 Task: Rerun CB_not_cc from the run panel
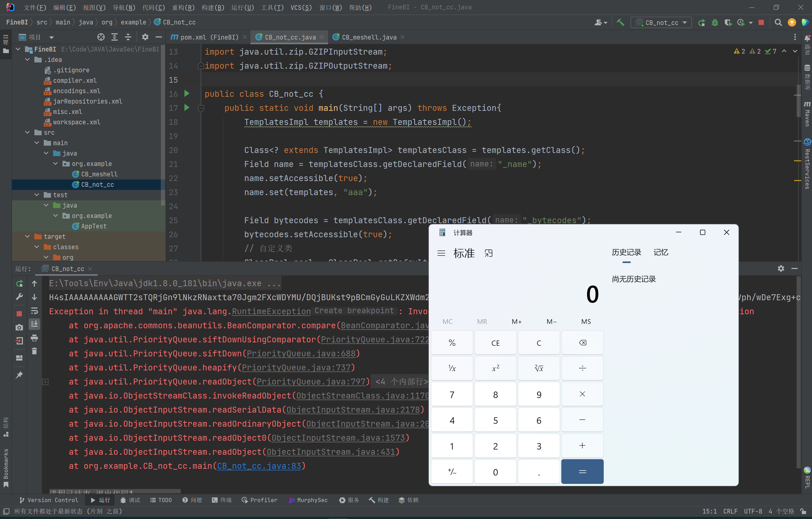pyautogui.click(x=19, y=283)
